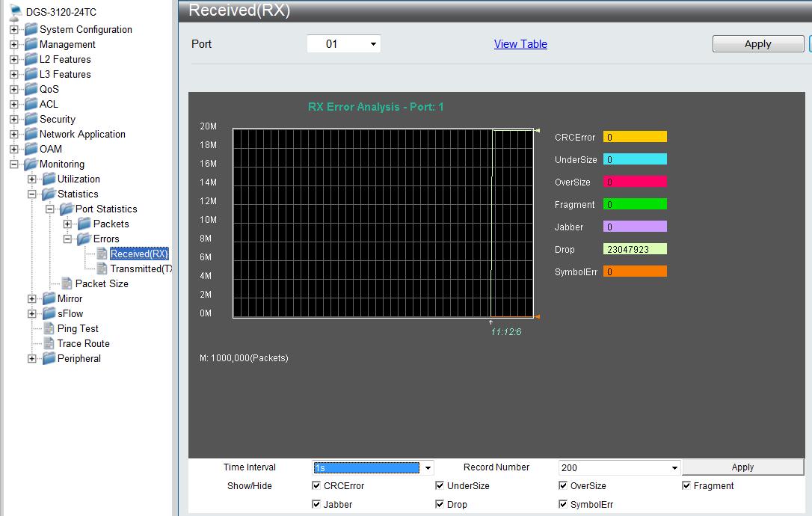Open the Time Interval dropdown
Screen dimensions: 812x516
[x=372, y=467]
